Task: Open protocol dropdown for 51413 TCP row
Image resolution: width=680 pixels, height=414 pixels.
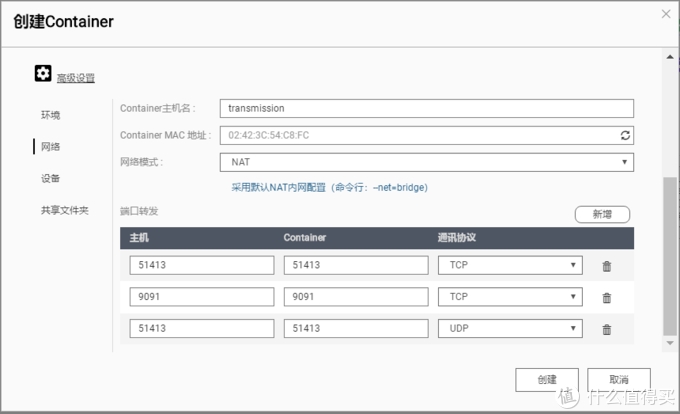Action: click(510, 265)
